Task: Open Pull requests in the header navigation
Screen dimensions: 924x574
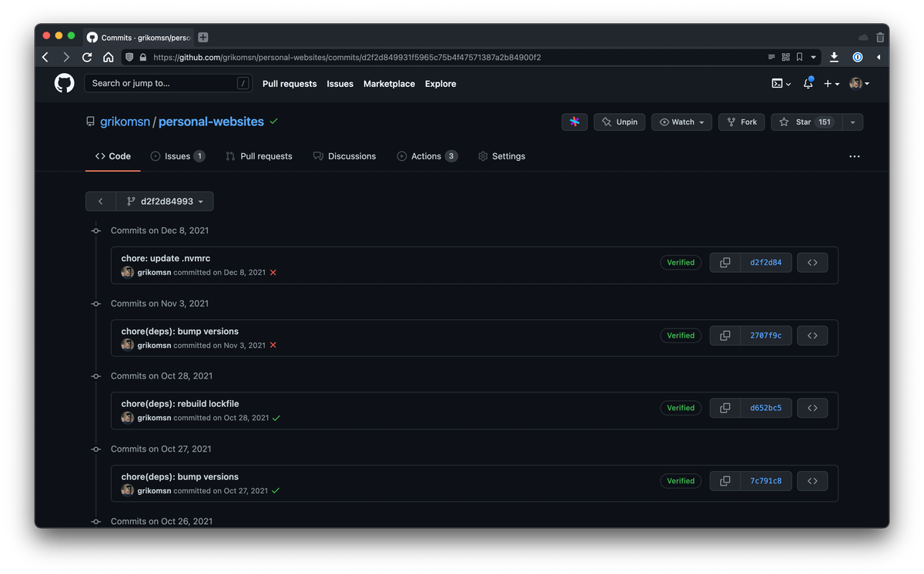Action: pos(290,84)
